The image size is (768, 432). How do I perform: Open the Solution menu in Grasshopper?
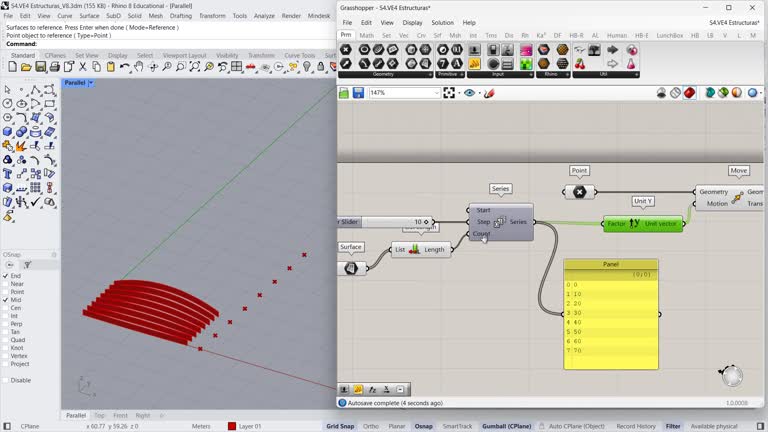(442, 22)
